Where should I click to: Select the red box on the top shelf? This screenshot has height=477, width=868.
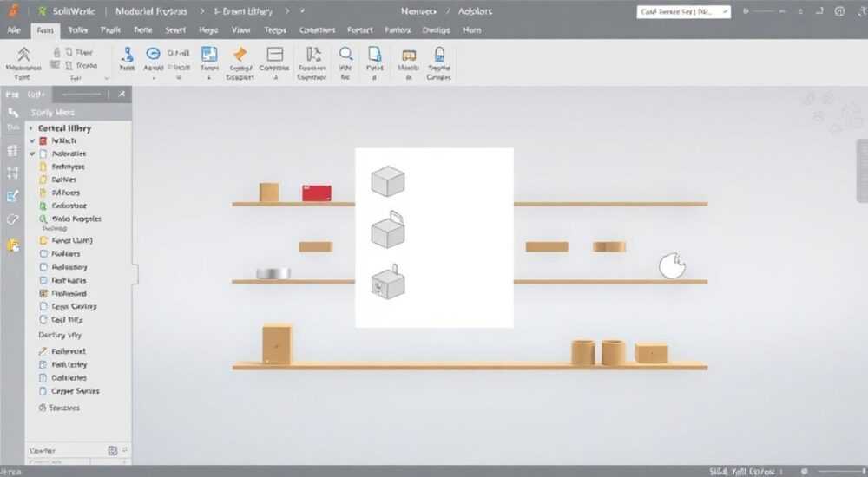coord(317,193)
